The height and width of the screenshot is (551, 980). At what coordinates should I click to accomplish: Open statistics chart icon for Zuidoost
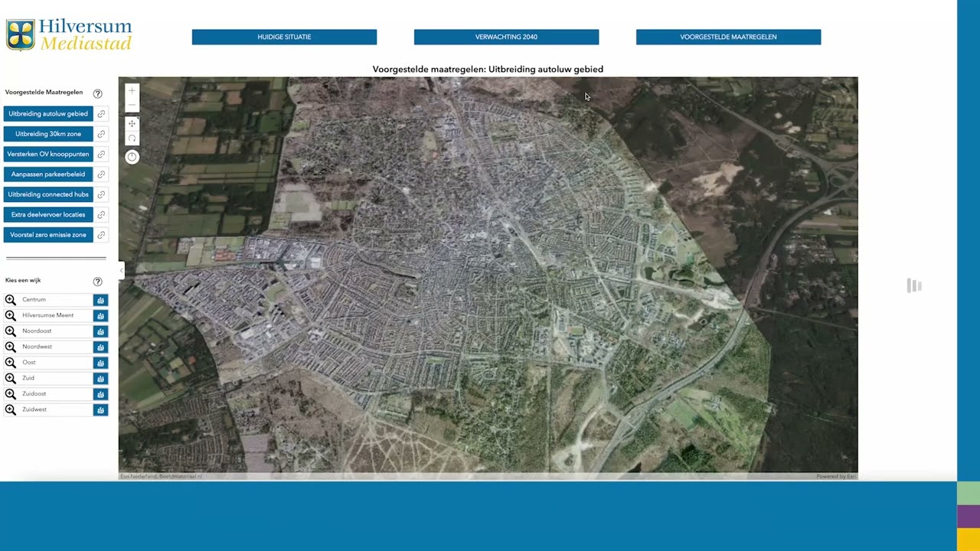click(x=100, y=394)
